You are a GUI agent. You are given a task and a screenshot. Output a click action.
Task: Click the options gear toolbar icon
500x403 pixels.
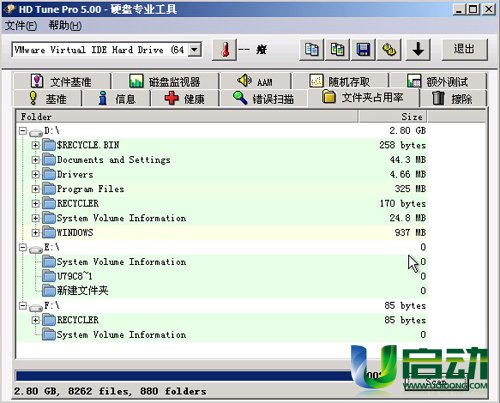389,50
